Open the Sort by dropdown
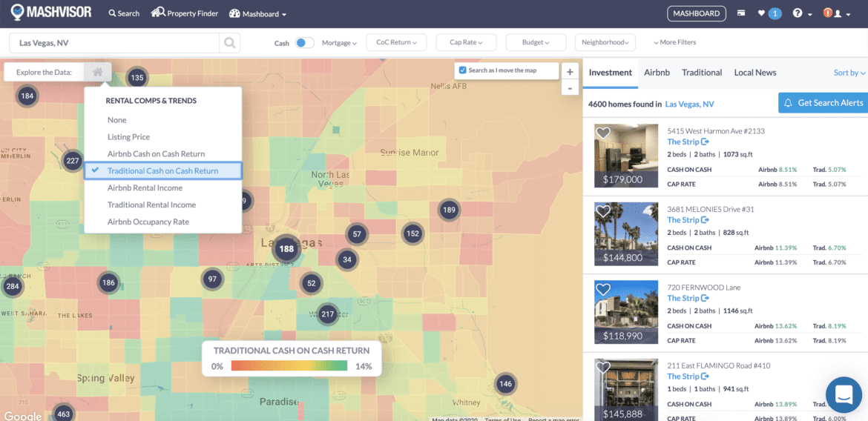This screenshot has width=868, height=421. pos(849,73)
